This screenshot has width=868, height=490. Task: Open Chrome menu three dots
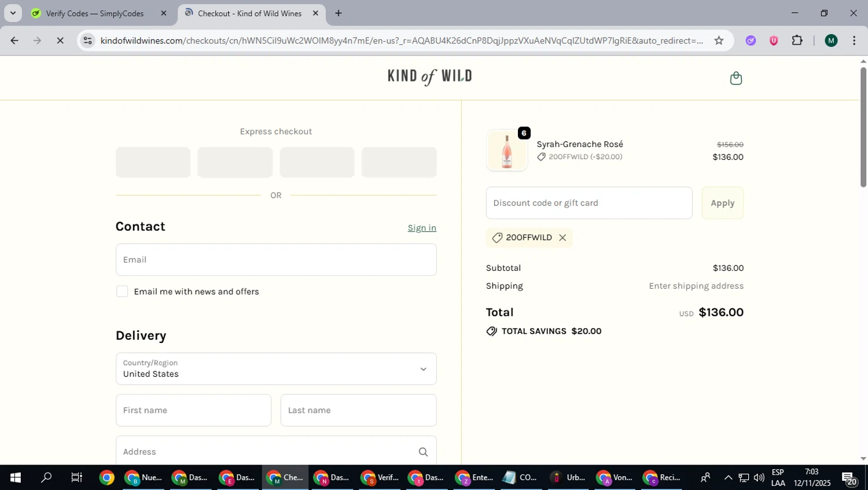(854, 40)
